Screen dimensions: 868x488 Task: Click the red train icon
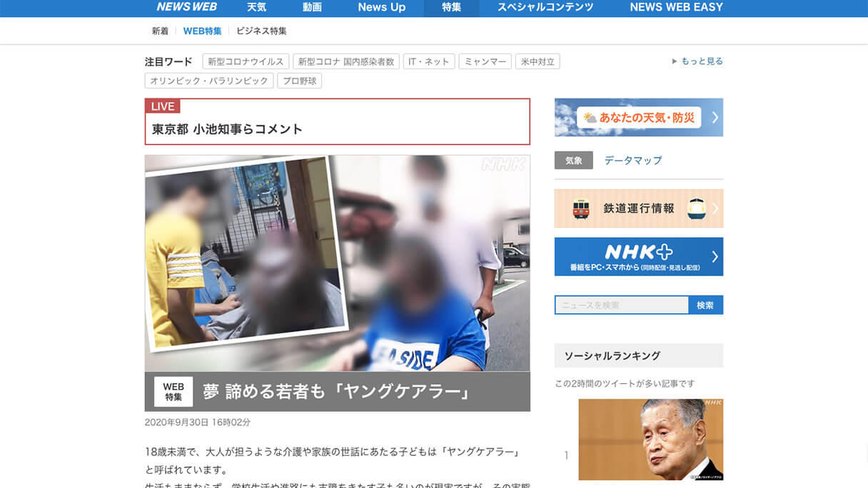581,209
